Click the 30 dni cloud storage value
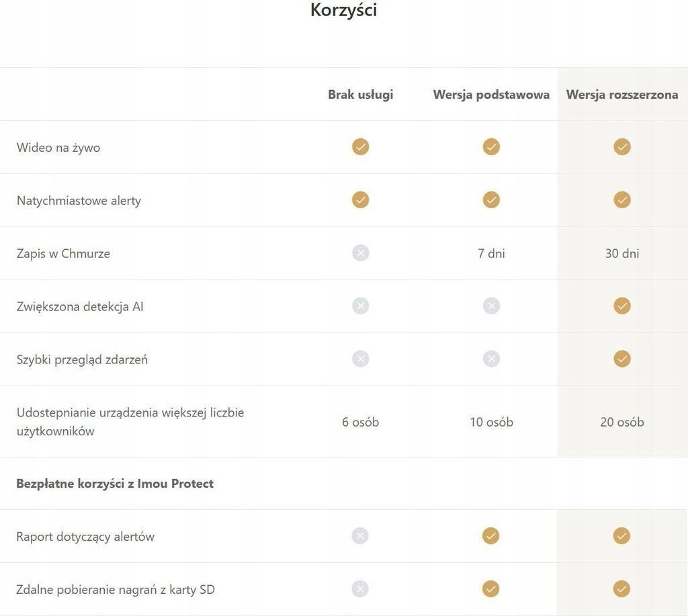Screen dimensions: 688x616 click(622, 253)
